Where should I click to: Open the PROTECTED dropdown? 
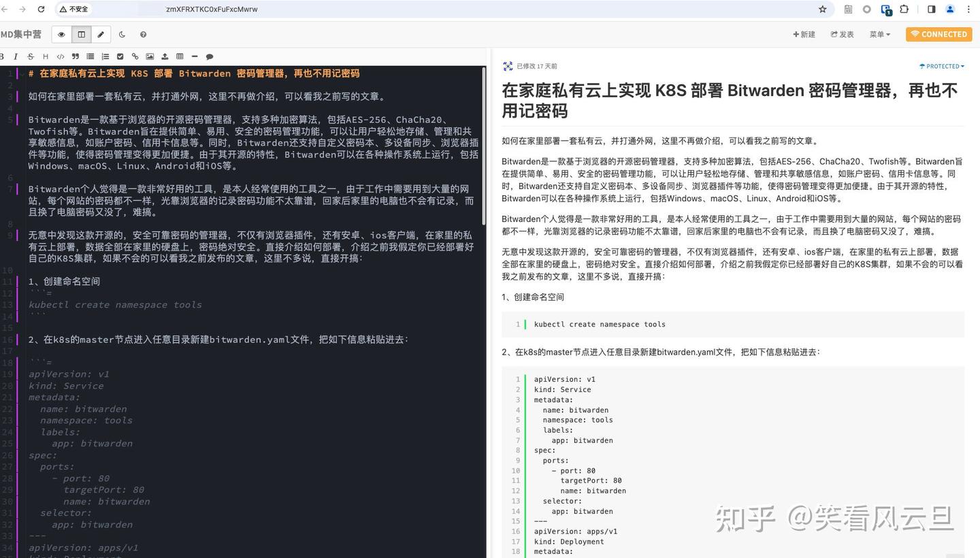[942, 66]
